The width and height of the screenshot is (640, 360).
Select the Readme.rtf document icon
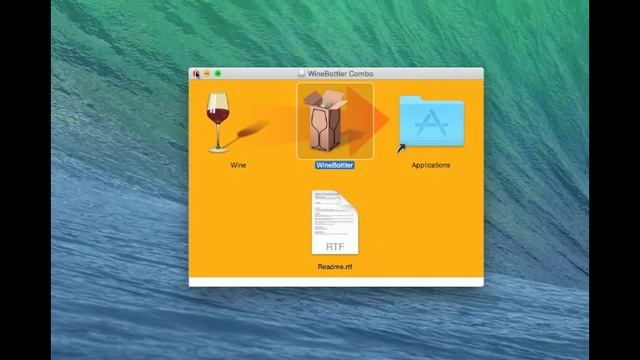pyautogui.click(x=335, y=222)
